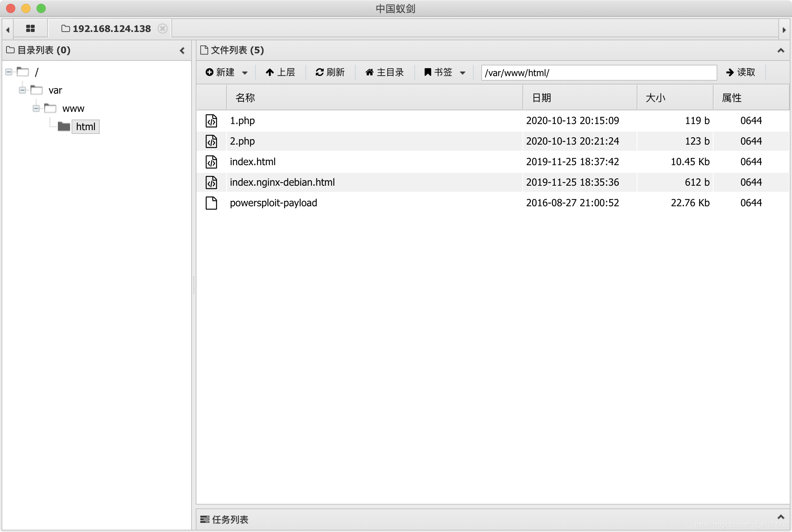The height and width of the screenshot is (532, 792).
Task: Collapse the root / tree node
Action: pyautogui.click(x=9, y=72)
